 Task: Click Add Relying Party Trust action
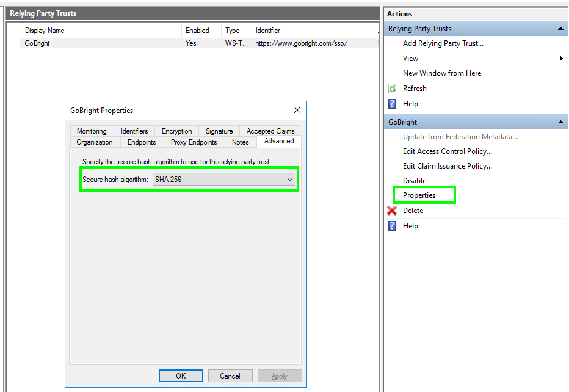pyautogui.click(x=443, y=43)
